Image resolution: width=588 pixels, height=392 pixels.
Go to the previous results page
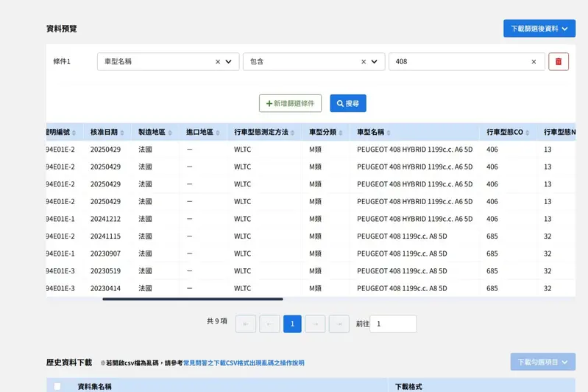pos(269,324)
